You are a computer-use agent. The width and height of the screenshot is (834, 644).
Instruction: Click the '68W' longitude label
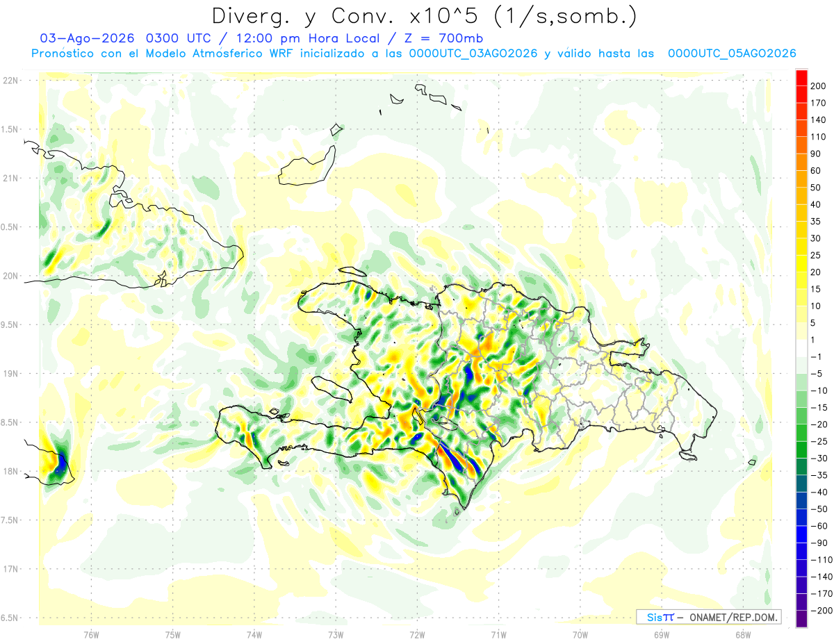742,634
